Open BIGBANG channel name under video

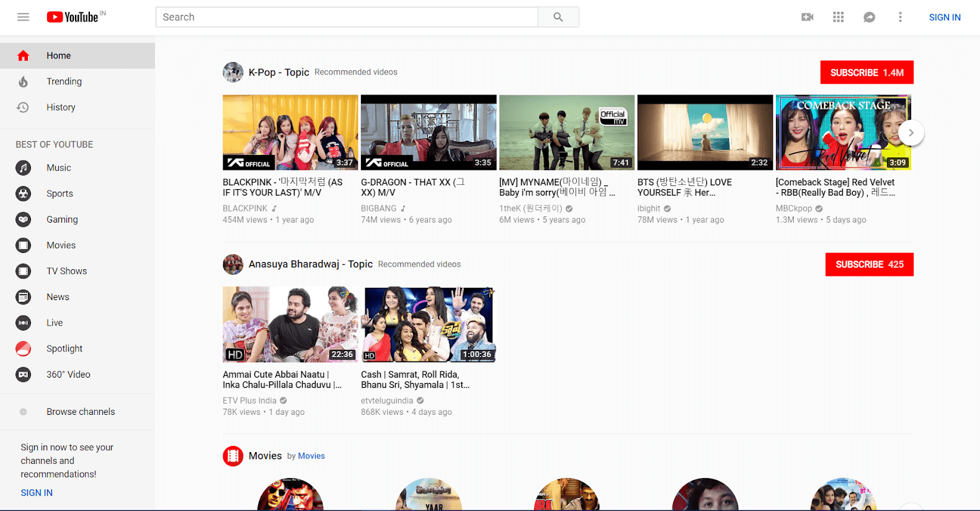click(x=378, y=208)
